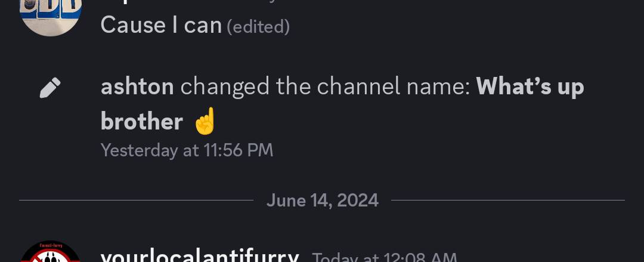Click the bold word 'brother'

tap(142, 122)
